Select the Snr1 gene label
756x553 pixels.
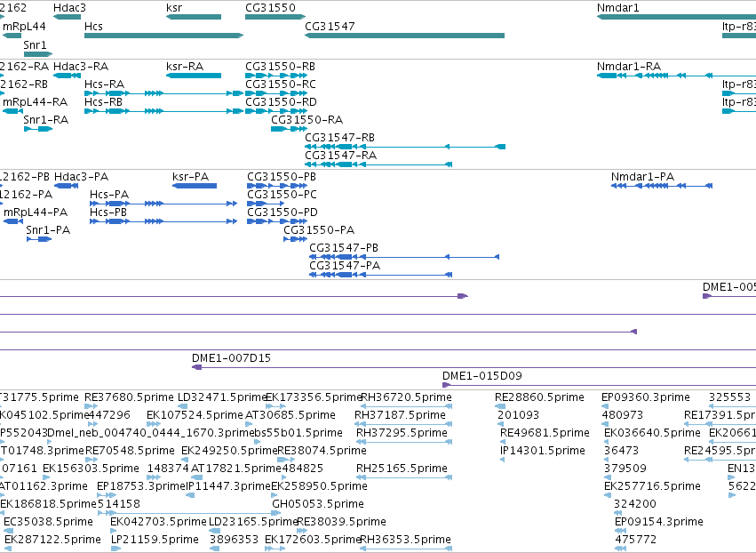tap(36, 45)
